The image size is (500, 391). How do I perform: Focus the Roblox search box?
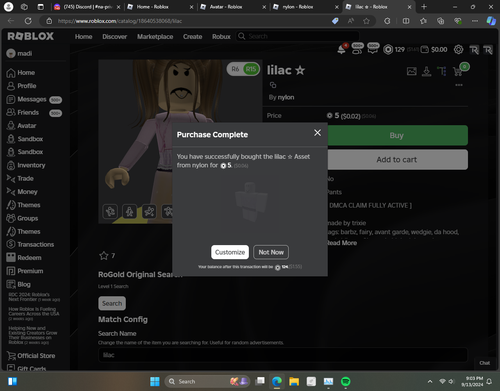point(298,36)
